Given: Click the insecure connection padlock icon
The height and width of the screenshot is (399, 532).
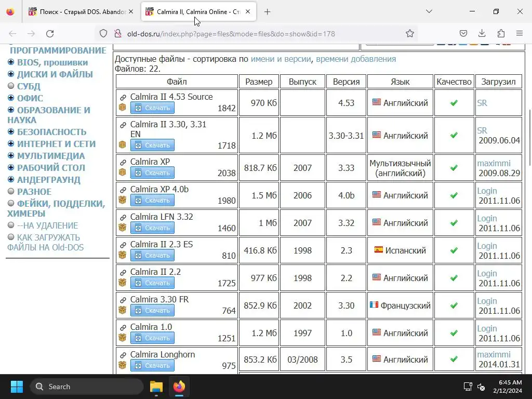Looking at the screenshot, I should point(118,34).
